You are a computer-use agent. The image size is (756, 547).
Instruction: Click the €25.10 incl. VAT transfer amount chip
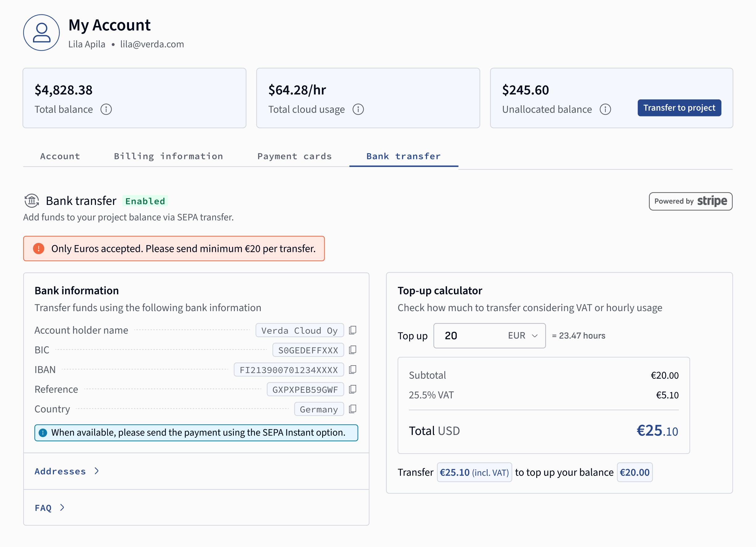pyautogui.click(x=474, y=472)
